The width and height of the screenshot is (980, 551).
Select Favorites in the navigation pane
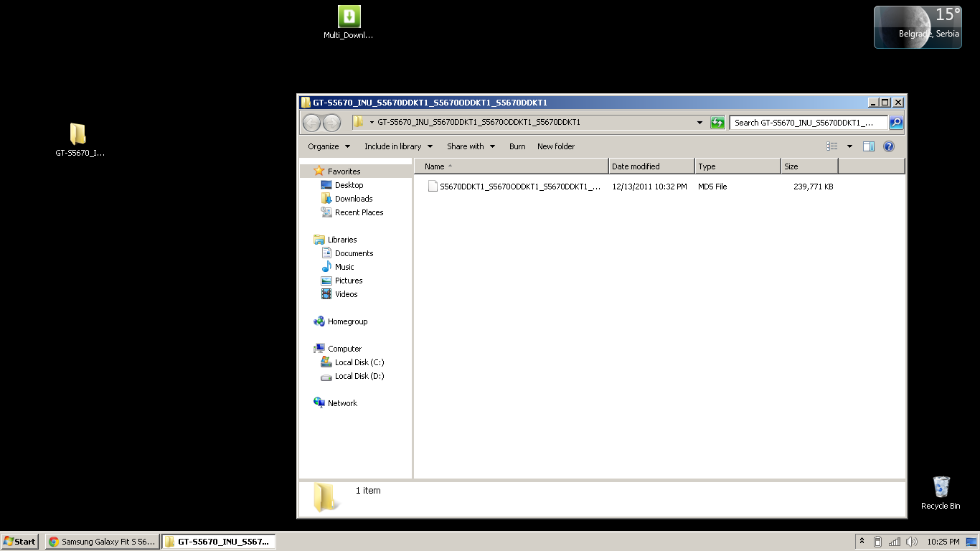tap(344, 171)
